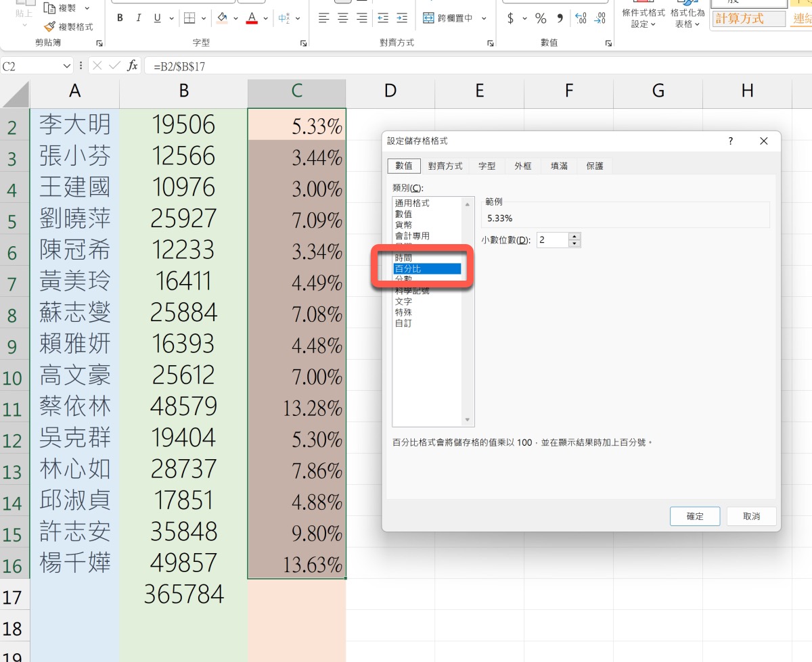Switch to the 對齊方式 dialog tab
The image size is (812, 662).
(x=445, y=166)
